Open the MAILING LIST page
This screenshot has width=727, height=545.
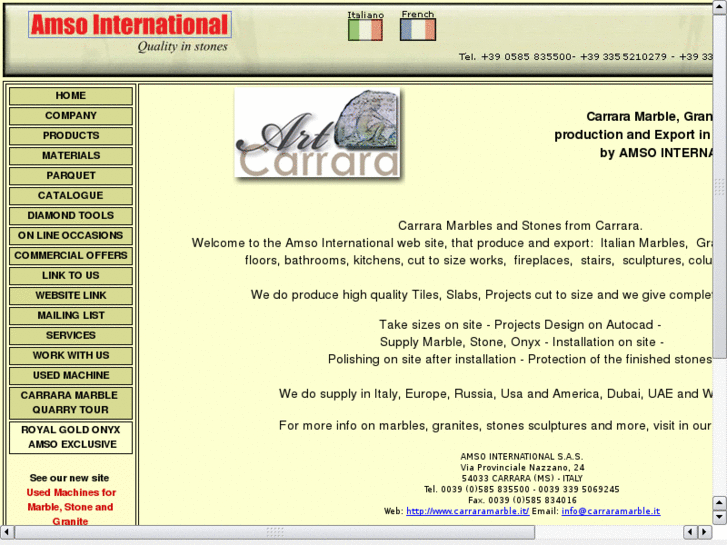(71, 315)
